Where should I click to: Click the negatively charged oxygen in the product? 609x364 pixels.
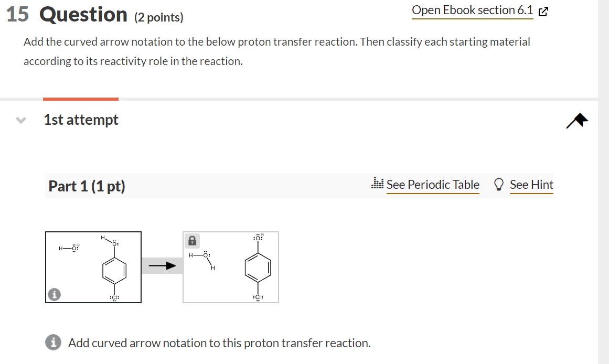click(x=258, y=237)
